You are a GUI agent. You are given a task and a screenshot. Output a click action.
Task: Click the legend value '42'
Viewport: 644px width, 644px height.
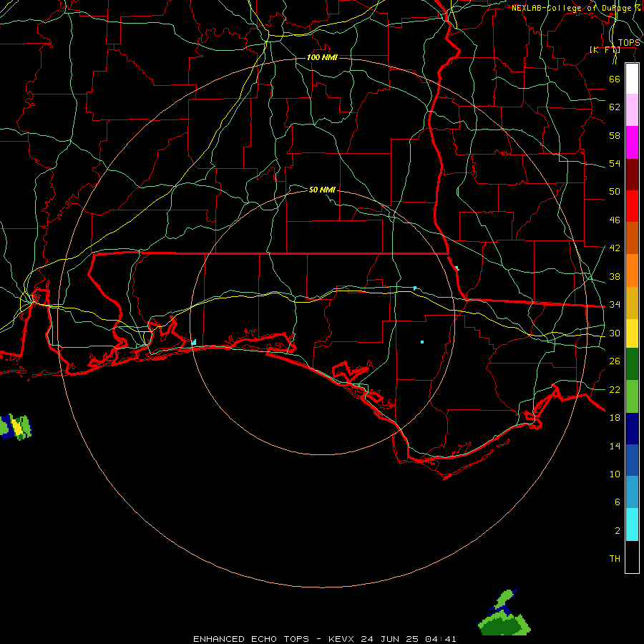[615, 248]
